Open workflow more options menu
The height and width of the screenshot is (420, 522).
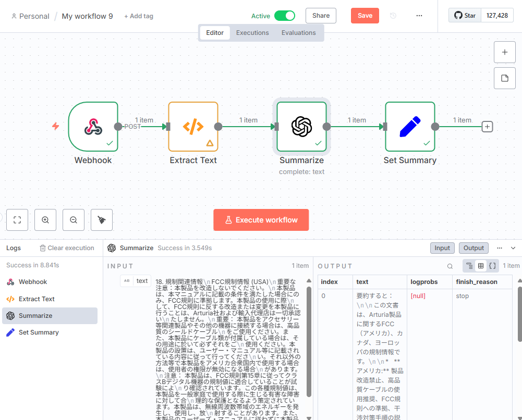(x=419, y=16)
